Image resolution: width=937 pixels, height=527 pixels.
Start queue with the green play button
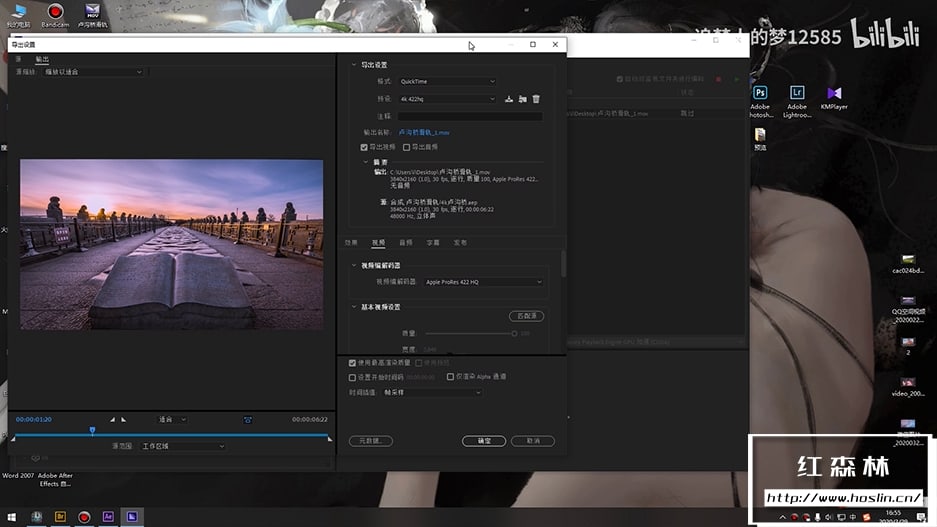[x=737, y=79]
